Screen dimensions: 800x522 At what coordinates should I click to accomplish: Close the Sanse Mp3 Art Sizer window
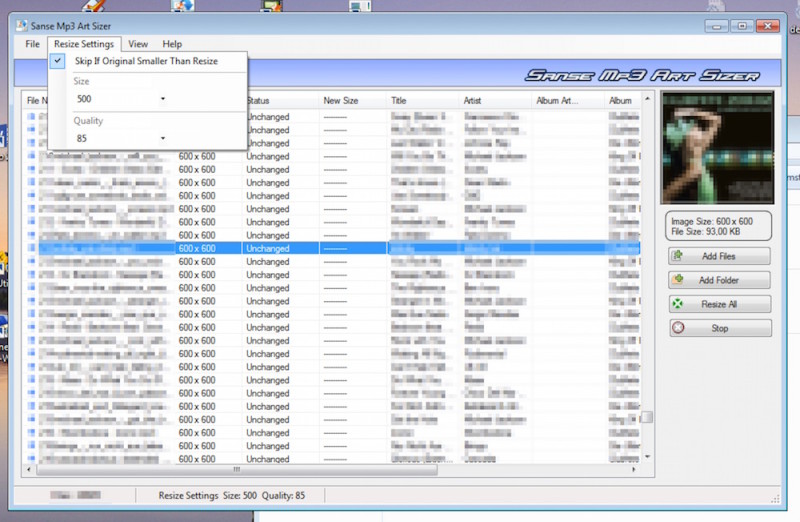pos(767,26)
